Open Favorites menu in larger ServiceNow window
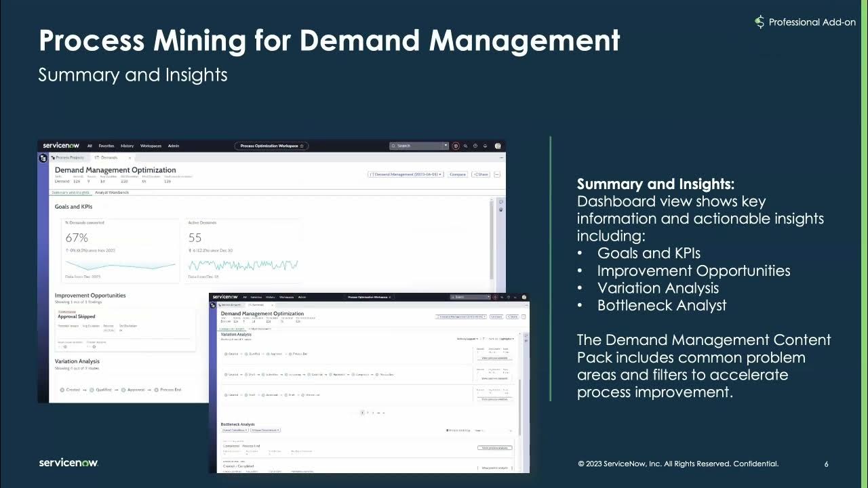Screen dimensions: 868x488 106,146
